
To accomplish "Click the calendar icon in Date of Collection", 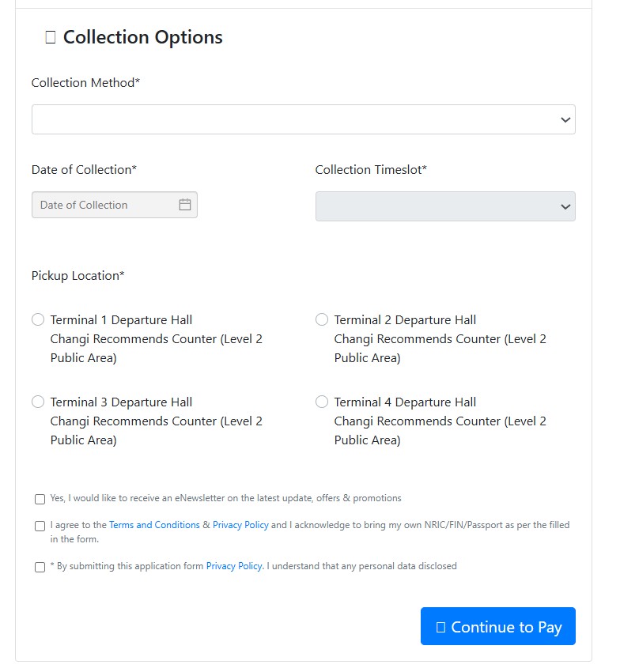I will pyautogui.click(x=185, y=205).
